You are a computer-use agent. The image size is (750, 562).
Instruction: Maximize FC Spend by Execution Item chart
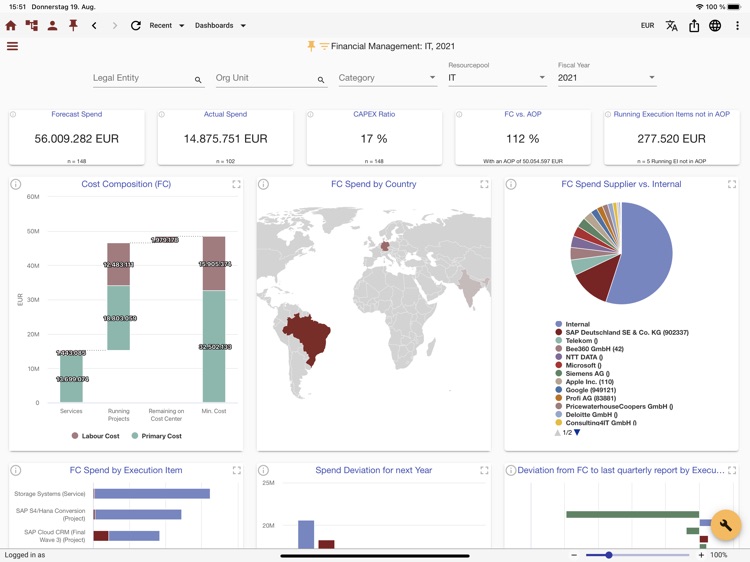tap(236, 470)
